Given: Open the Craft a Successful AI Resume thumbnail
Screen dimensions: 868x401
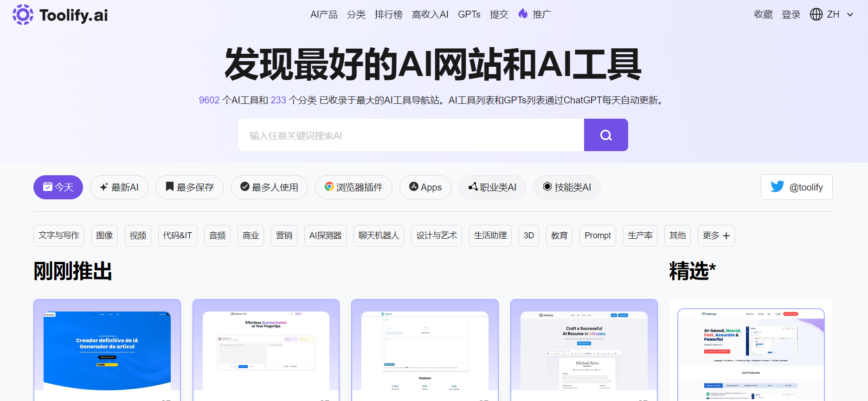Looking at the screenshot, I should [x=584, y=350].
